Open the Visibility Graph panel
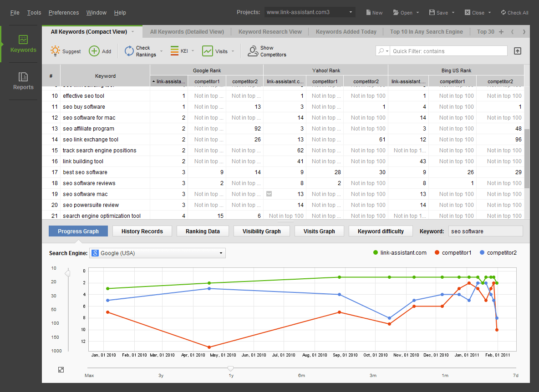539x392 pixels. point(262,231)
